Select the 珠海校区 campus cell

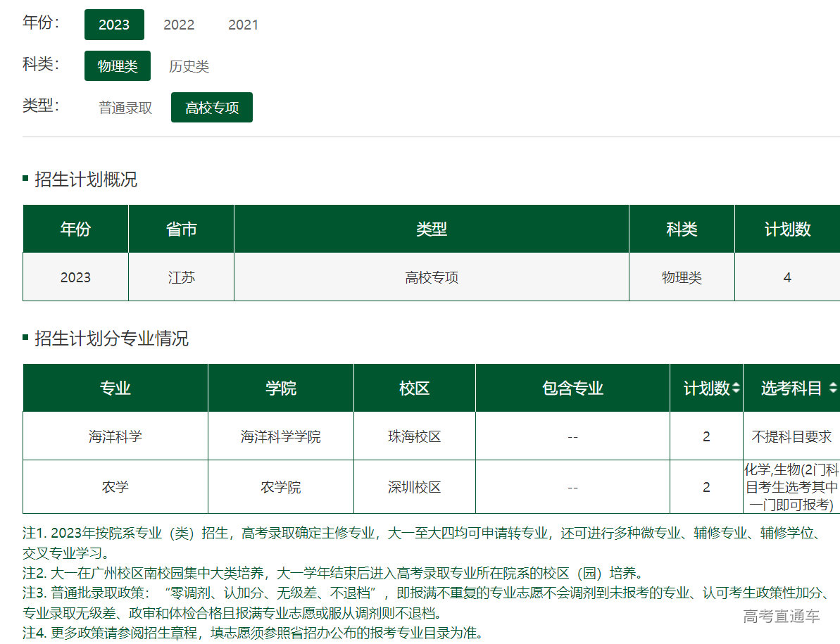[414, 436]
